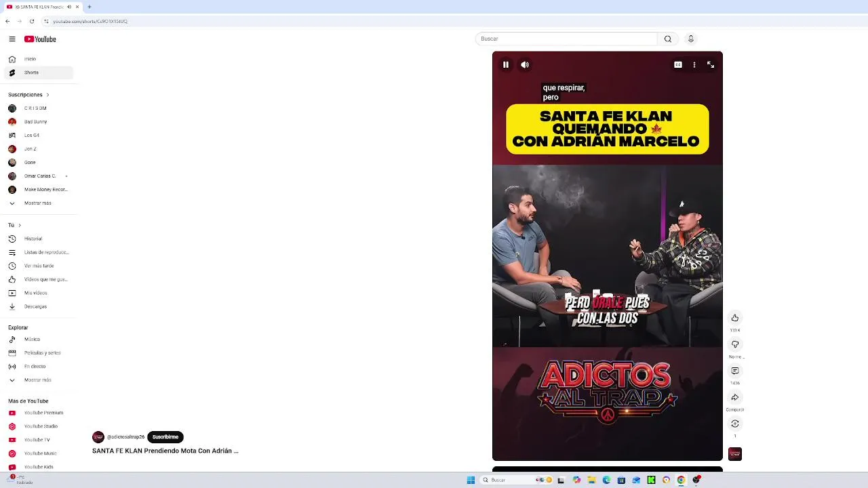The width and height of the screenshot is (868, 488).
Task: Open the Jon Z channel
Action: [x=39, y=149]
